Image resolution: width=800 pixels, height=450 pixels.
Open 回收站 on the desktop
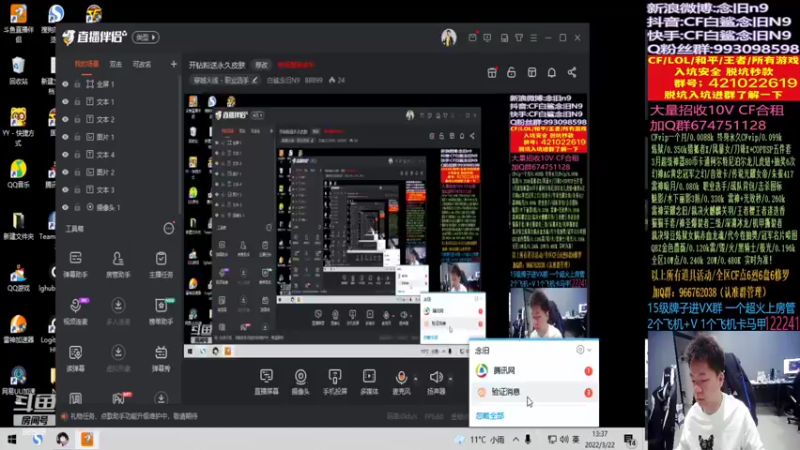[x=18, y=71]
